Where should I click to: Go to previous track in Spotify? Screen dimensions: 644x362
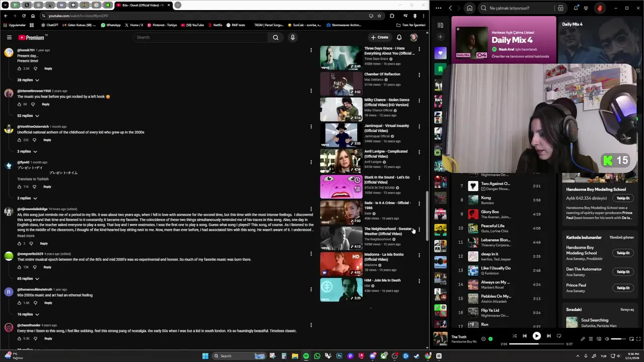525,336
